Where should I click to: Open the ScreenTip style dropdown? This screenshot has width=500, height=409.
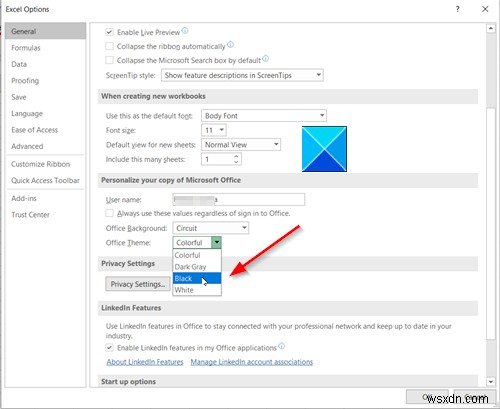tap(242, 75)
